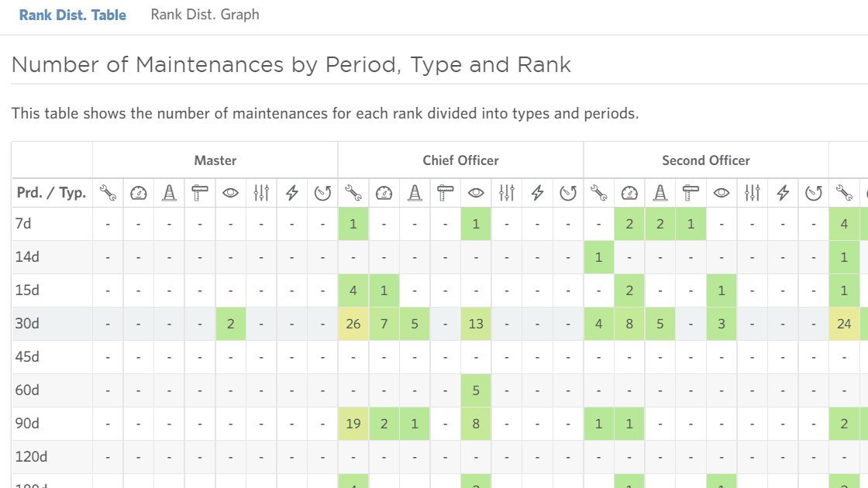The image size is (868, 488).
Task: Select the lightning bolt icon under Chief Officer
Action: click(537, 193)
